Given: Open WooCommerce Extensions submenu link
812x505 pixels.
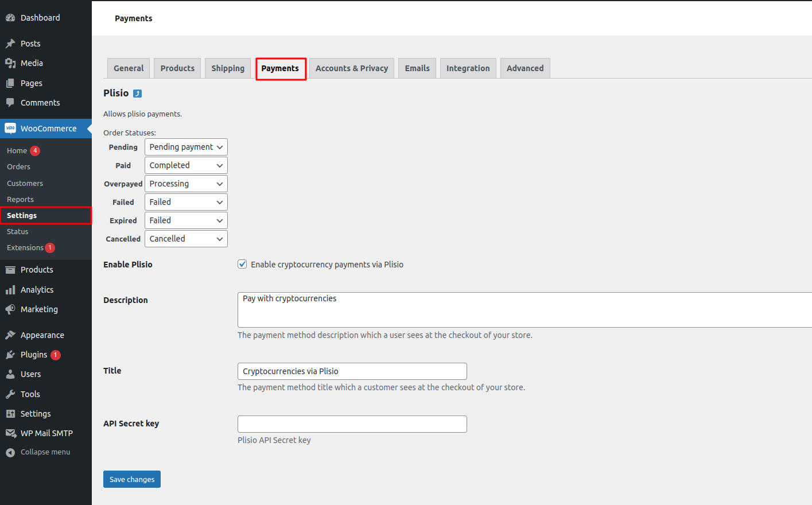Looking at the screenshot, I should click(25, 248).
